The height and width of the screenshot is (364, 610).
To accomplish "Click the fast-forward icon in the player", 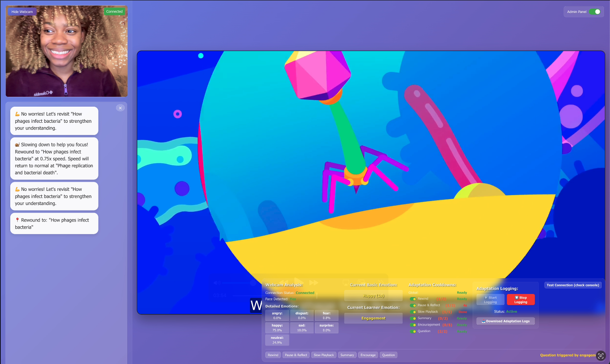I will [x=314, y=282].
